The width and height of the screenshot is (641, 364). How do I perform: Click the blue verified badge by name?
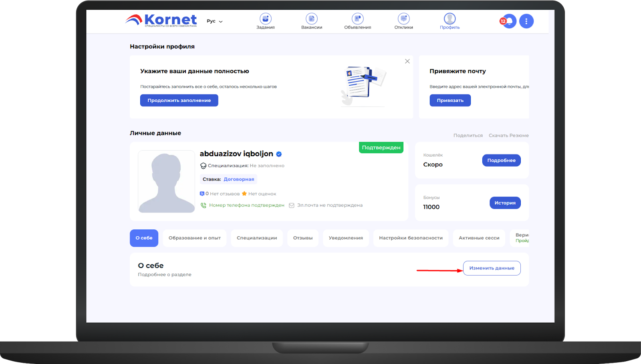click(x=279, y=154)
